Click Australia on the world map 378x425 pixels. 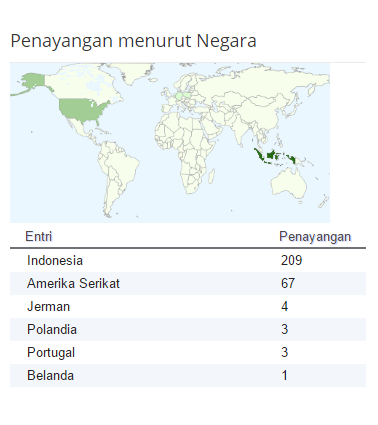click(x=289, y=183)
